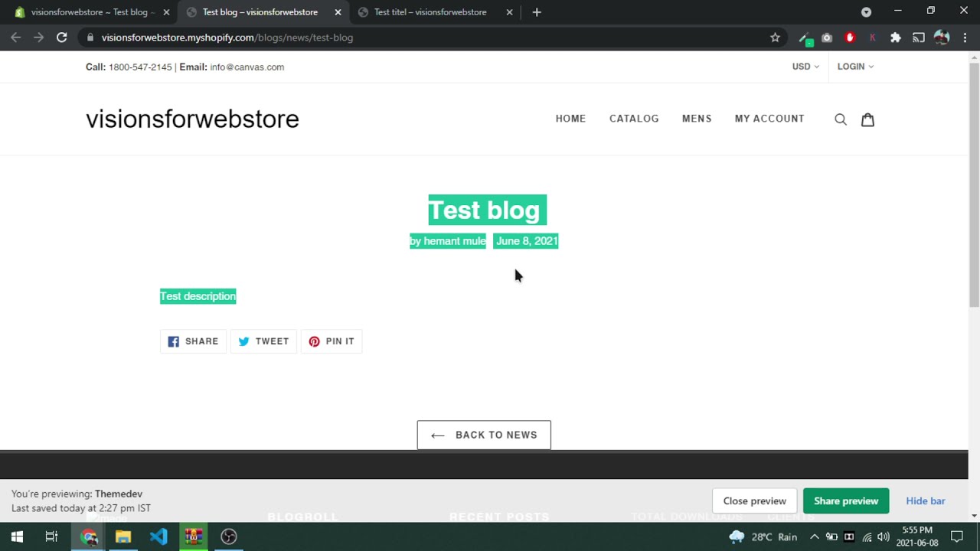
Task: Open the USD currency dropdown
Action: coord(805,67)
